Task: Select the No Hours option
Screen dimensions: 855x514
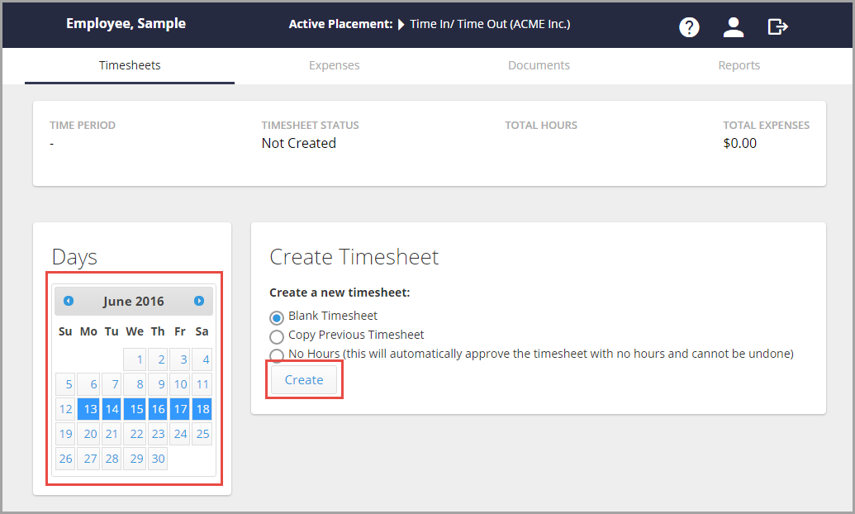Action: click(276, 355)
